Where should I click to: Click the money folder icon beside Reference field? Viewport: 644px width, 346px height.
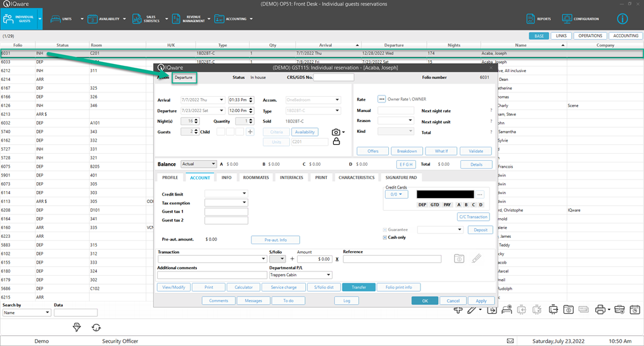(459, 259)
